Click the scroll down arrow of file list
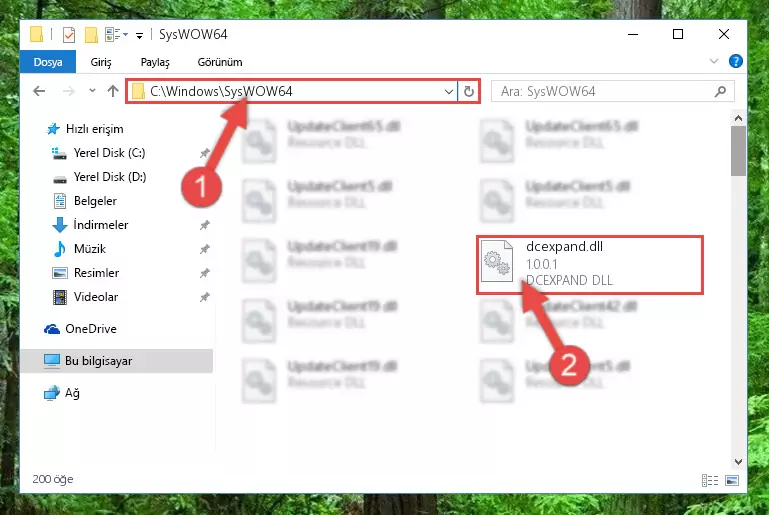The image size is (769, 515). [x=738, y=462]
